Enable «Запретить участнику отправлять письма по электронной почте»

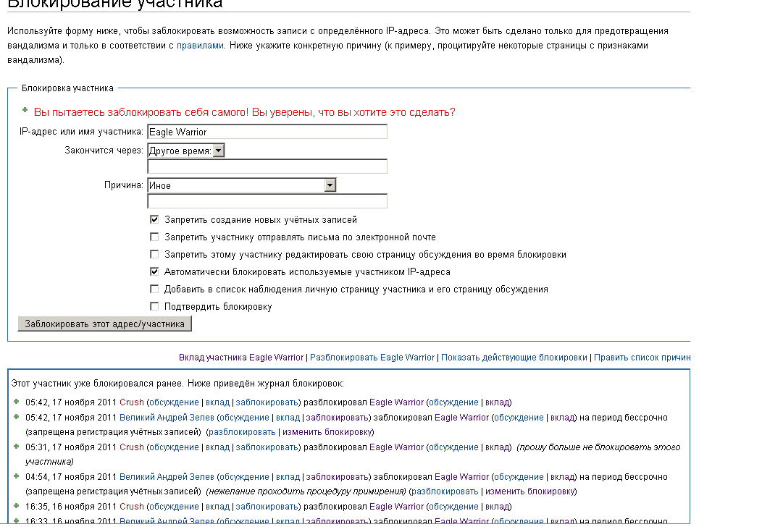pyautogui.click(x=154, y=237)
